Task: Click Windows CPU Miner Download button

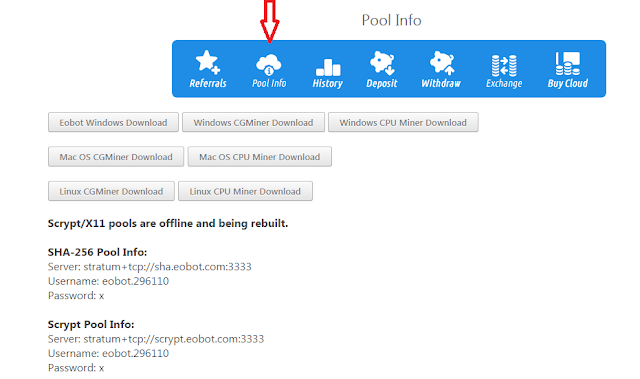Action: (403, 122)
